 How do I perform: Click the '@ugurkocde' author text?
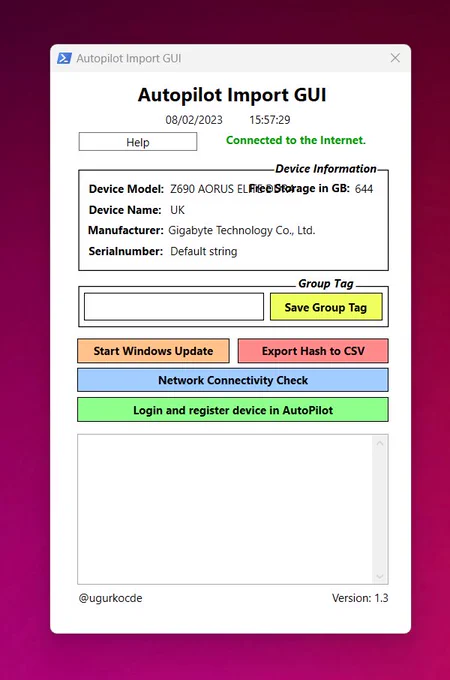[110, 598]
